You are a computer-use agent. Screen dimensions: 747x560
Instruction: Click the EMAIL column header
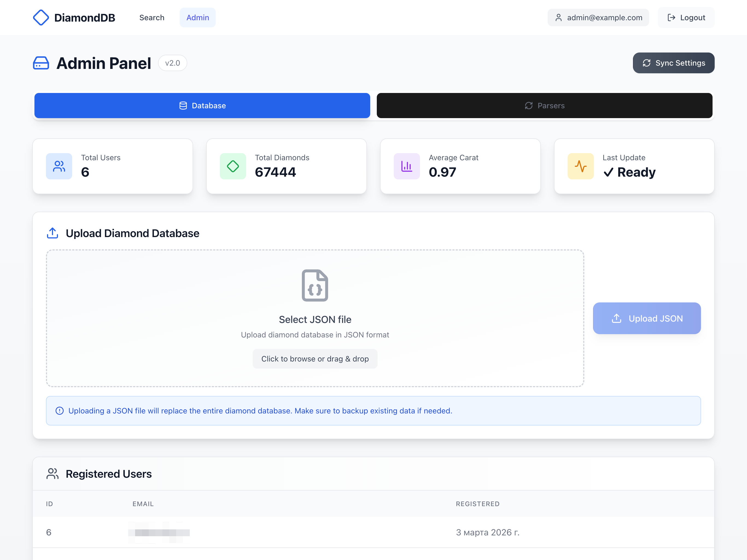click(x=143, y=504)
